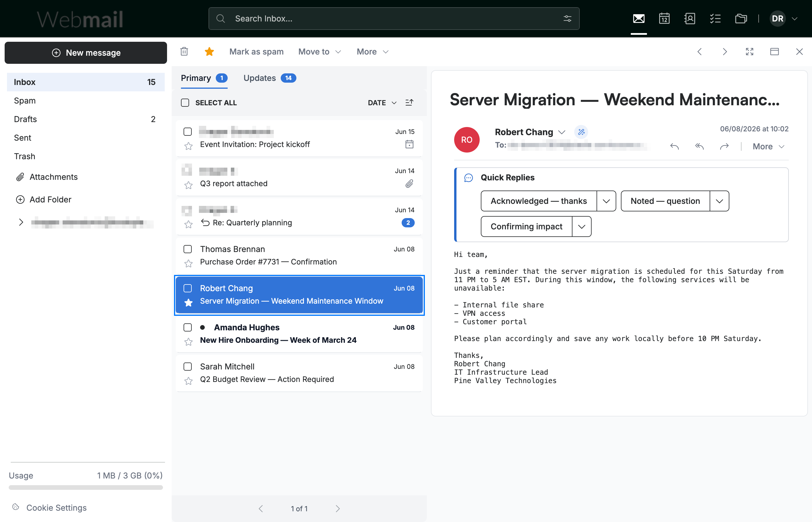This screenshot has height=522, width=812.
Task: Open the Sent folder
Action: point(86,138)
